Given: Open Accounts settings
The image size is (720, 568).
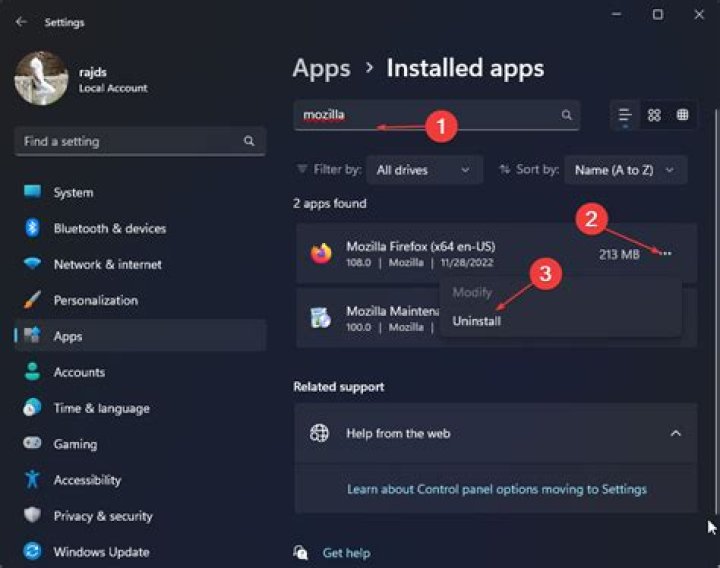Looking at the screenshot, I should tap(140, 372).
